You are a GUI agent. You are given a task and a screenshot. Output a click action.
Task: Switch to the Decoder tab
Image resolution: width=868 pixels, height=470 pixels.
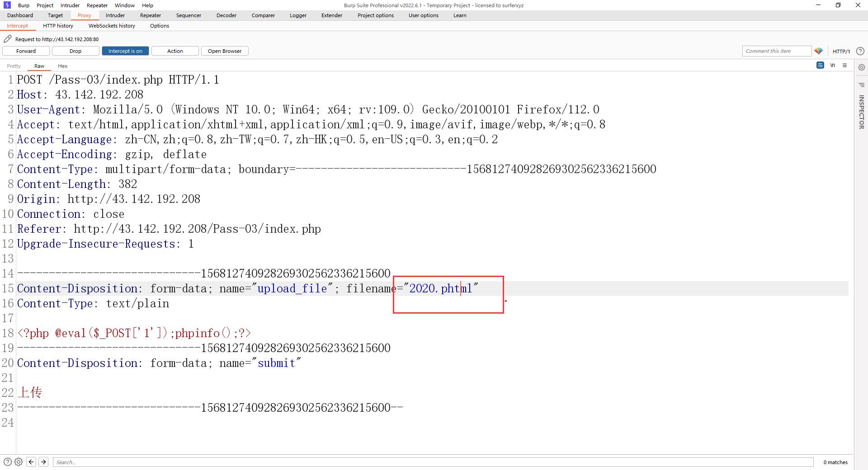226,15
